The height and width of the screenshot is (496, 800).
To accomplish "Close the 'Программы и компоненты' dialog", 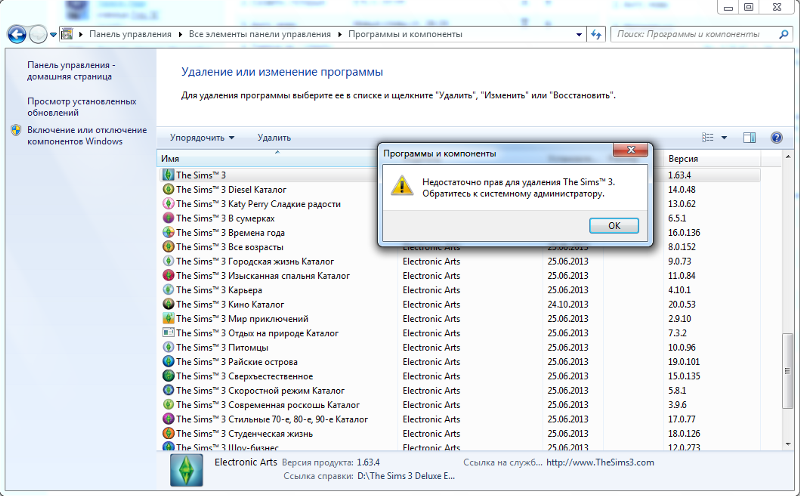I will (631, 150).
